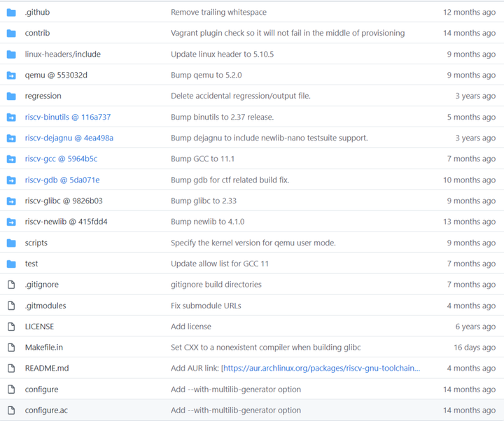The height and width of the screenshot is (421, 504).
Task: Click the file icon next to LICENSE
Action: 11,327
